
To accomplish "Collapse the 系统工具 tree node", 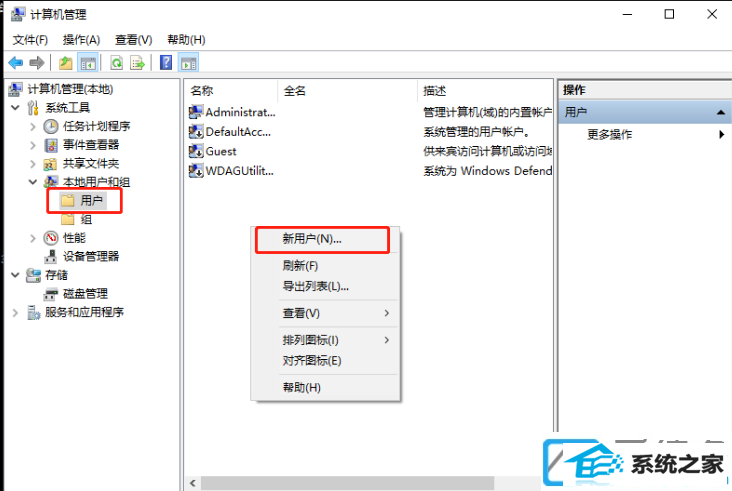I will click(15, 108).
